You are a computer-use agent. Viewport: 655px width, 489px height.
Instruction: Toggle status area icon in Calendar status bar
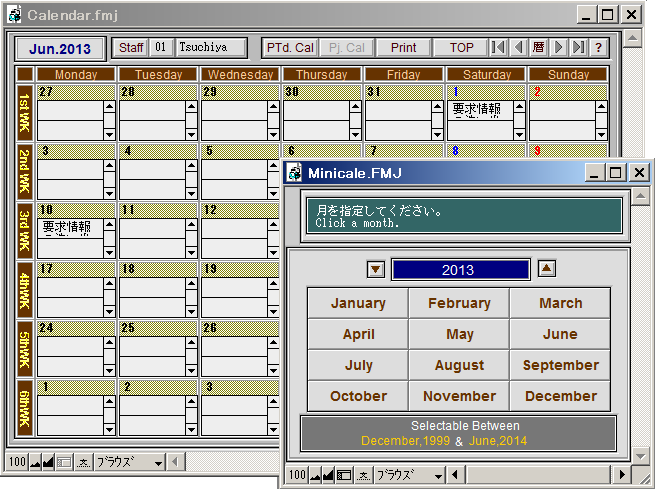64,462
